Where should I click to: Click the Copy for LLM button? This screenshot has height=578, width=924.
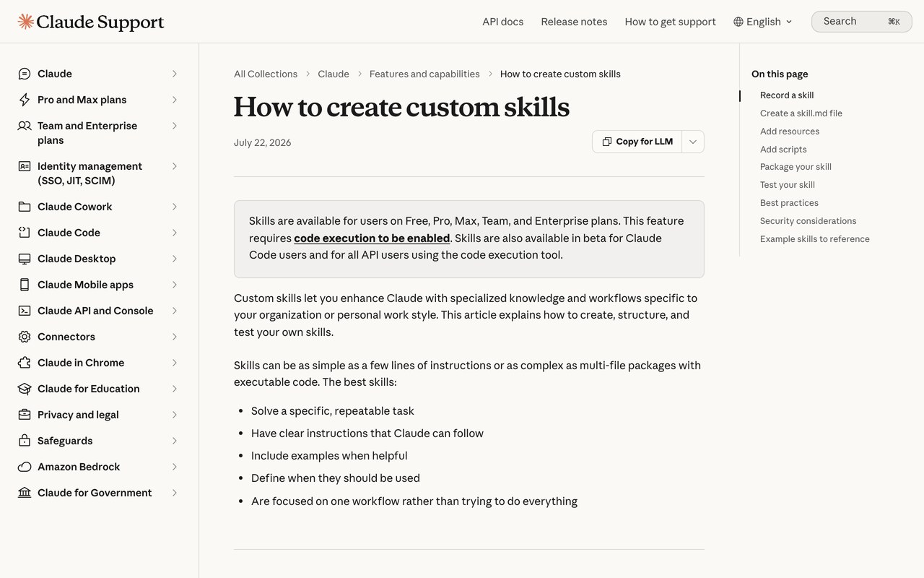coord(637,142)
